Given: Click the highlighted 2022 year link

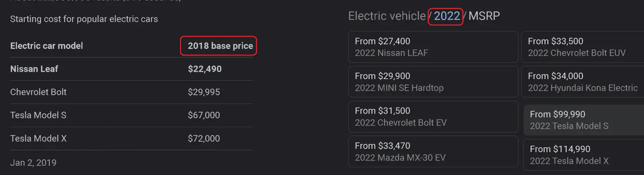Looking at the screenshot, I should pyautogui.click(x=446, y=16).
